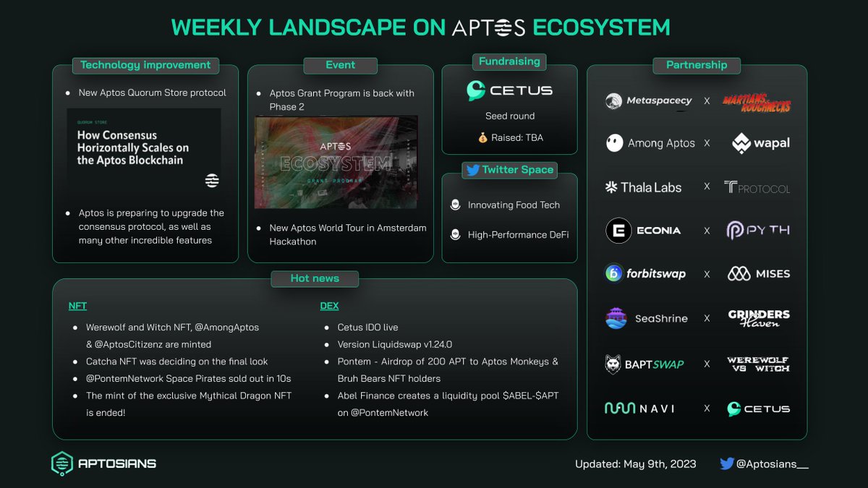
Task: Click the 'Raised: TBA' text
Action: (516, 137)
